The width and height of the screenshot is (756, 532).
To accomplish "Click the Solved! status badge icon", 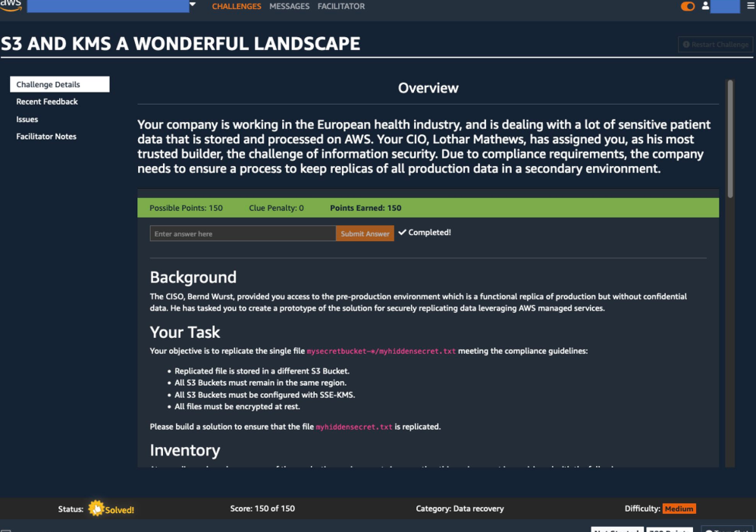I will point(96,509).
